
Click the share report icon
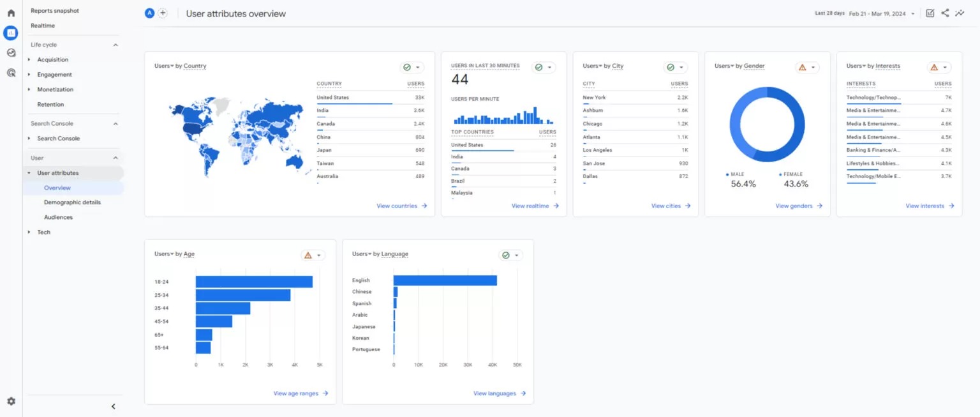(945, 13)
